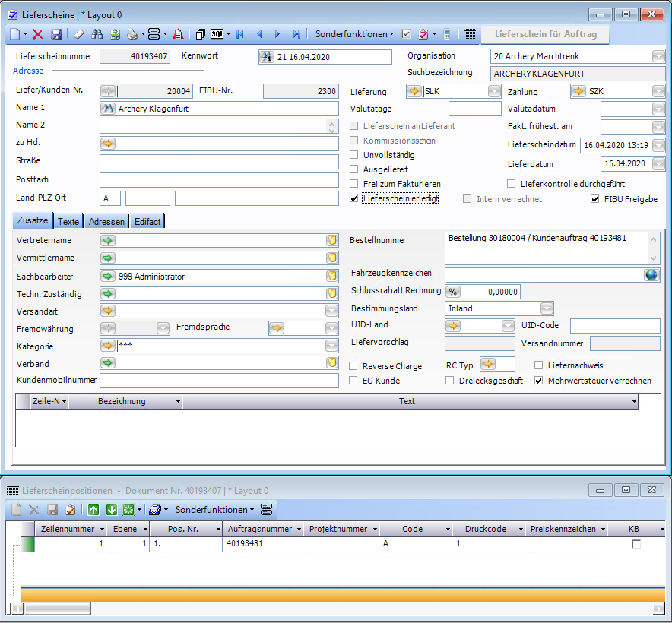Enable the Ausgeliefert checkbox
The height and width of the screenshot is (623, 672).
click(x=354, y=169)
